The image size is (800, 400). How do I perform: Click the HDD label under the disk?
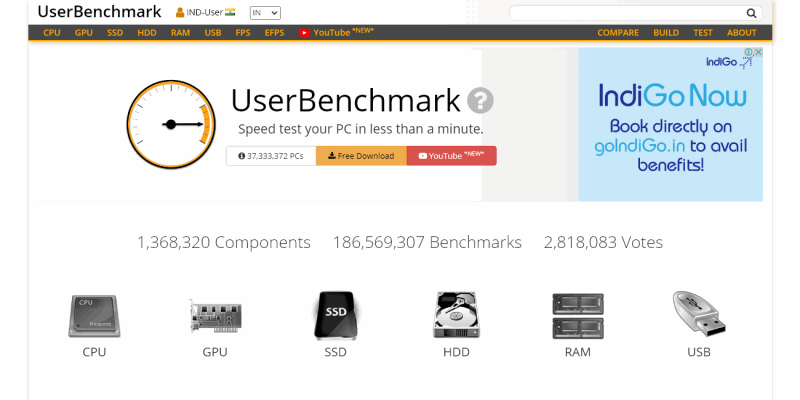tap(456, 352)
